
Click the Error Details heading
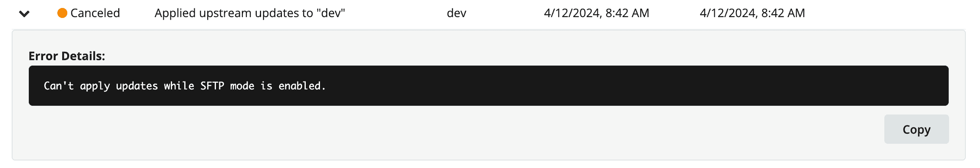[x=67, y=56]
